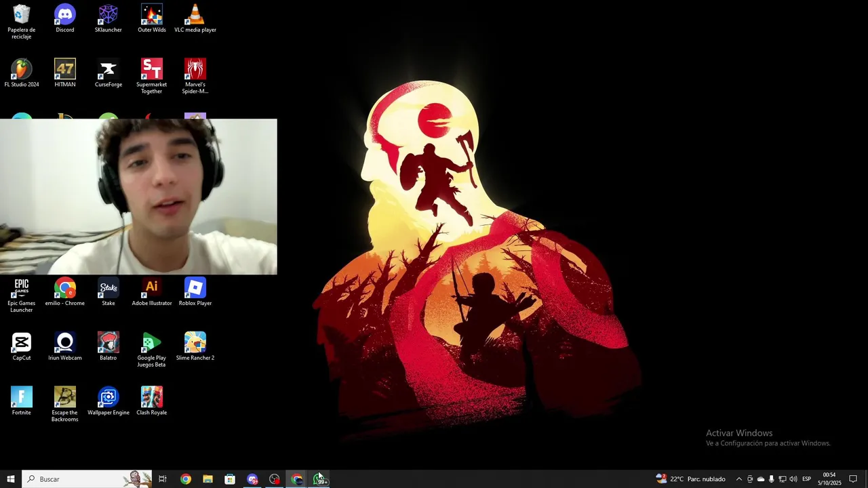This screenshot has height=488, width=868.
Task: Select the Balatro game icon
Action: coord(108,346)
